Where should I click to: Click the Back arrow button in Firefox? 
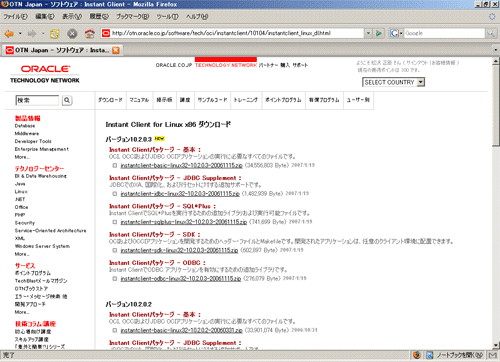(9, 33)
